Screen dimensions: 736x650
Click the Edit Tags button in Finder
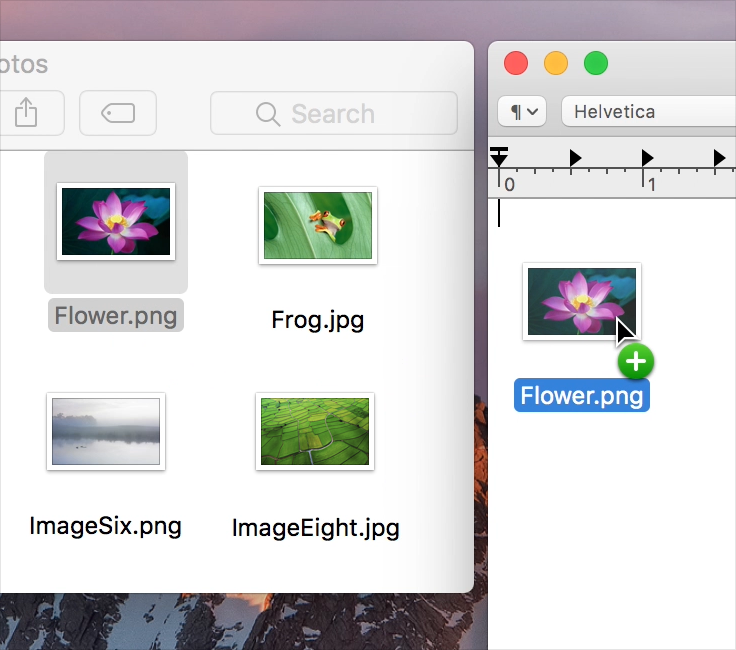pyautogui.click(x=118, y=113)
